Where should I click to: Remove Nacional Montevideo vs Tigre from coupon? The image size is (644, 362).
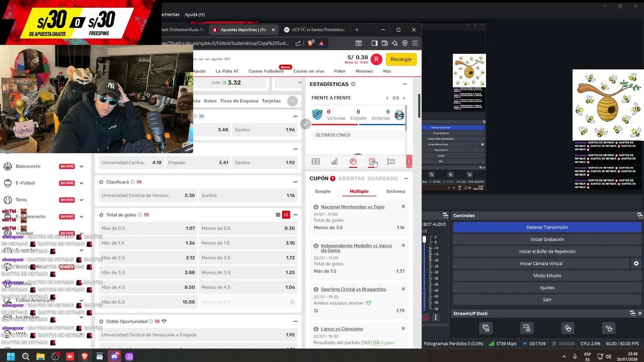coord(403,207)
